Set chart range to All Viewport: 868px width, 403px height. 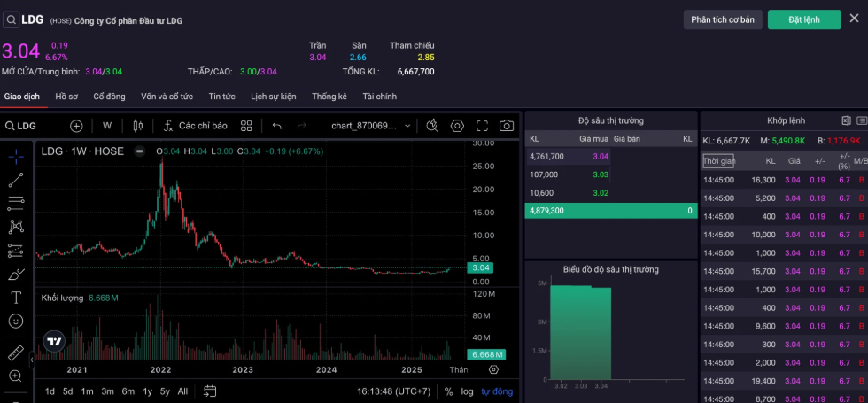coord(182,391)
